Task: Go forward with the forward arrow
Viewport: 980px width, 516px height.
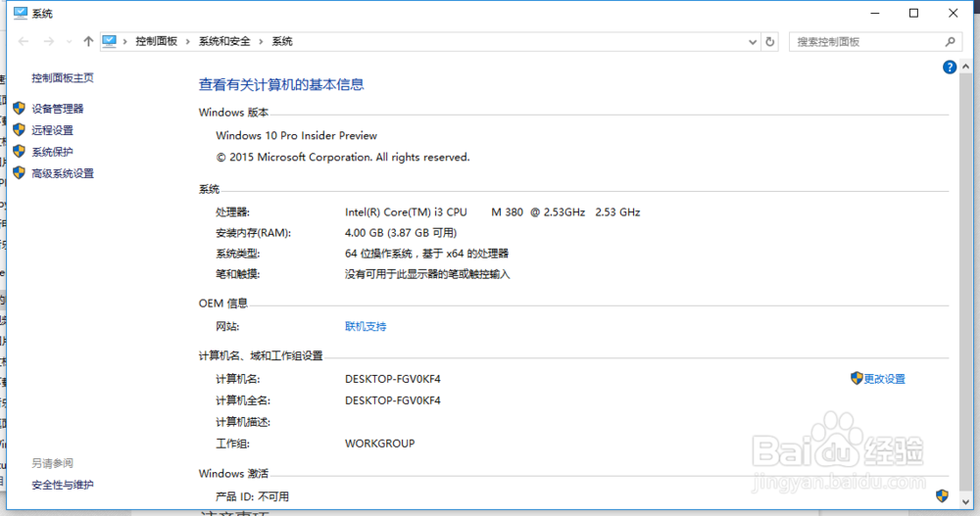Action: point(49,41)
